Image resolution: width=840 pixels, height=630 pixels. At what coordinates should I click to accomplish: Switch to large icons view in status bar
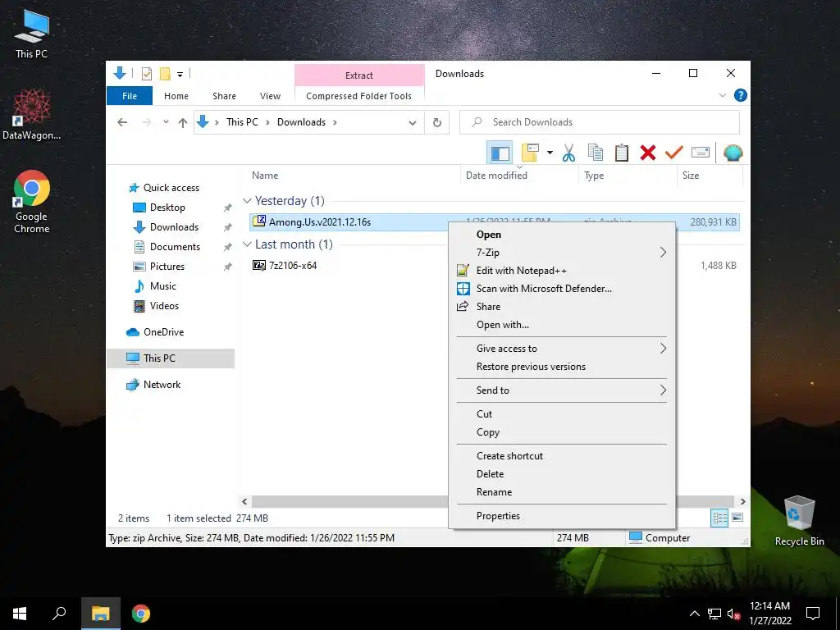pyautogui.click(x=737, y=518)
